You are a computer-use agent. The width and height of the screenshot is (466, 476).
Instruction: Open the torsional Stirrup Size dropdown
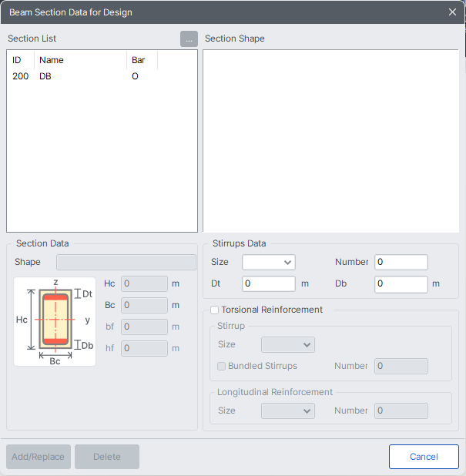pos(288,345)
